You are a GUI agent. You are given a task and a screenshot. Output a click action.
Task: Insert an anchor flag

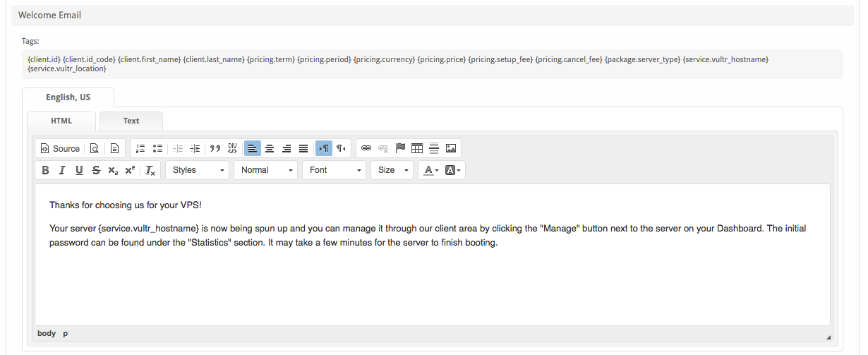400,148
